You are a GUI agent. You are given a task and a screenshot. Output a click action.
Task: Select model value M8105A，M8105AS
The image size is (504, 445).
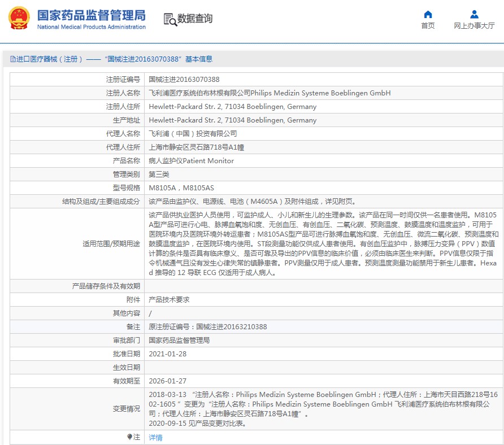pyautogui.click(x=181, y=187)
